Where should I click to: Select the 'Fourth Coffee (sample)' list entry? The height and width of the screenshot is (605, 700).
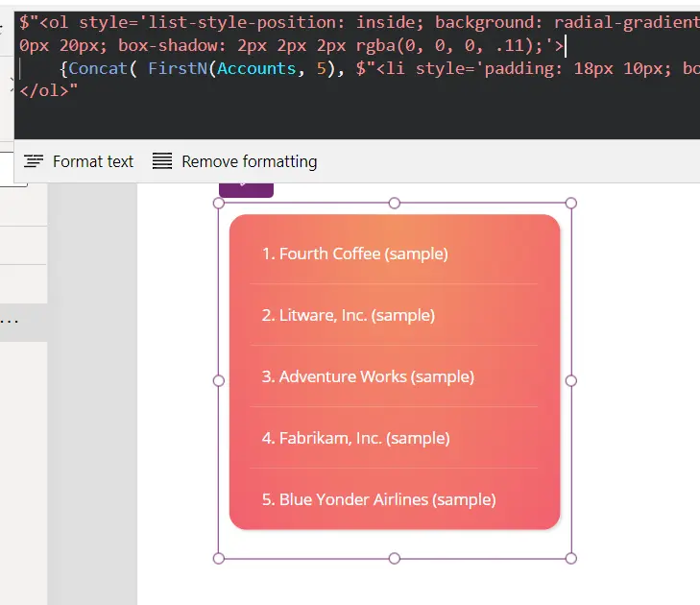pos(355,254)
